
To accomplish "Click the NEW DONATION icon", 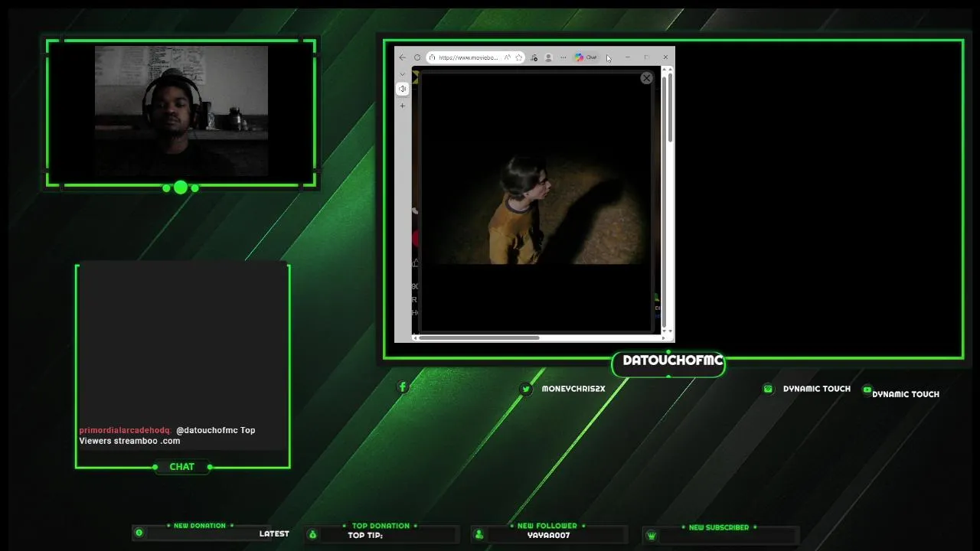I will [139, 533].
